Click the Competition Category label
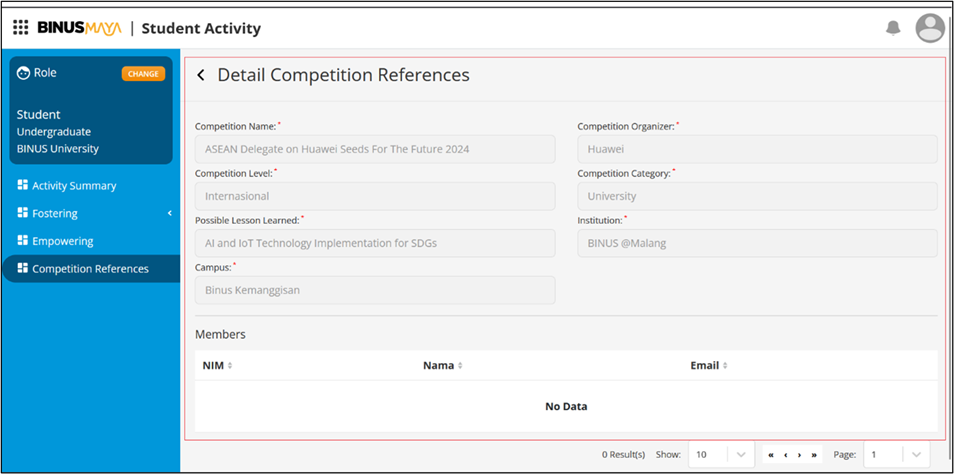 click(x=624, y=173)
